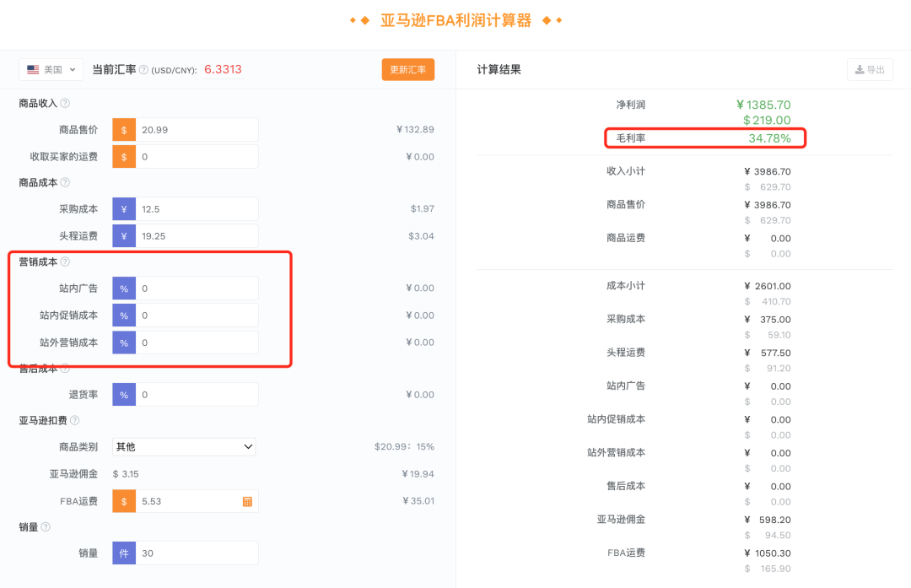Click the help icon next to 销量
The image size is (911, 588).
click(46, 527)
